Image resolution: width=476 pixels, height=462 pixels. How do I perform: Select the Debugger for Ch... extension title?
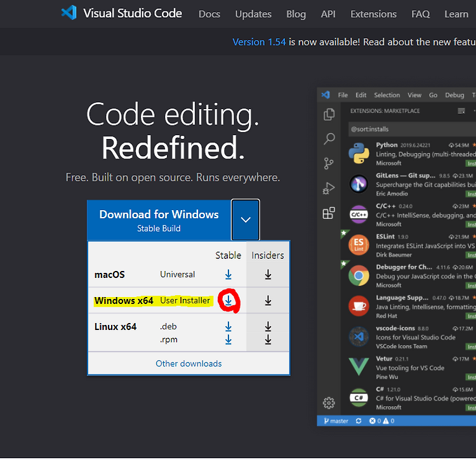pyautogui.click(x=404, y=267)
